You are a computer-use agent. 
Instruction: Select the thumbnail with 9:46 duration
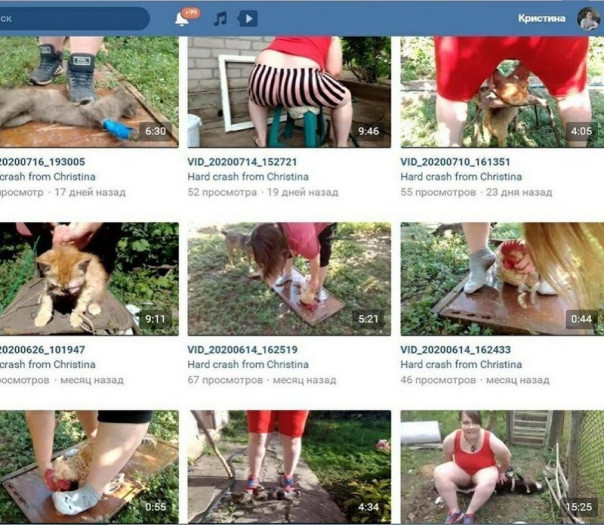(289, 92)
